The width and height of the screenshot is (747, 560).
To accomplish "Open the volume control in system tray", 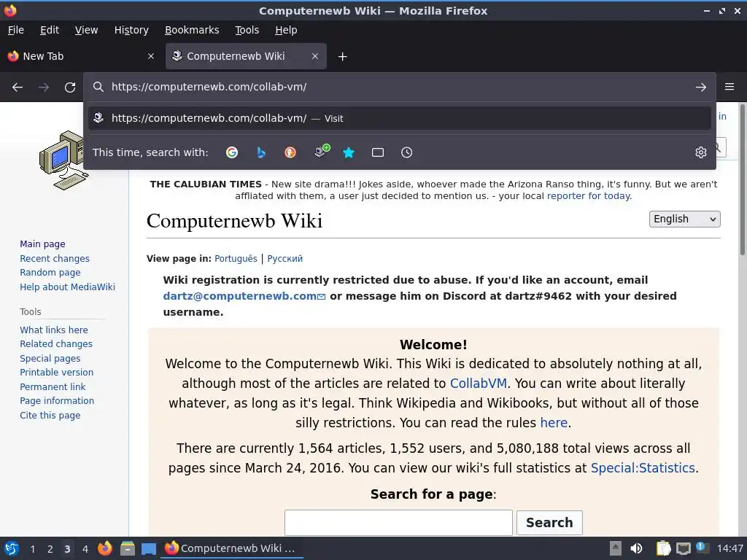I will 636,548.
